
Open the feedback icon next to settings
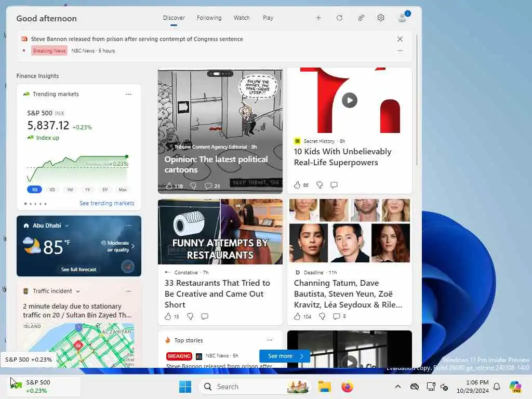(x=361, y=18)
